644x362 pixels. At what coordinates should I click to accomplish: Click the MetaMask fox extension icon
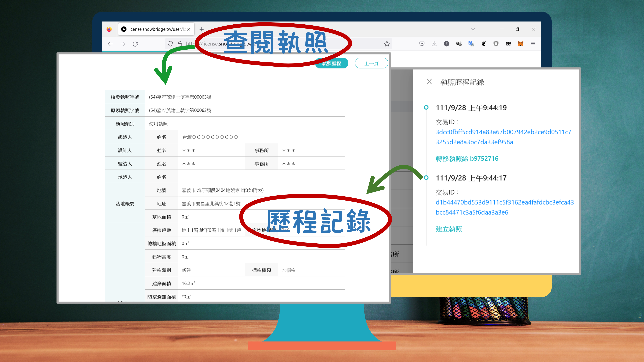(520, 44)
